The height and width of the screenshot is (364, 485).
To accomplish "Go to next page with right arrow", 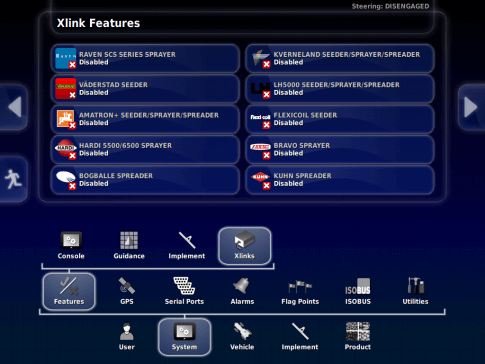I will (x=471, y=107).
